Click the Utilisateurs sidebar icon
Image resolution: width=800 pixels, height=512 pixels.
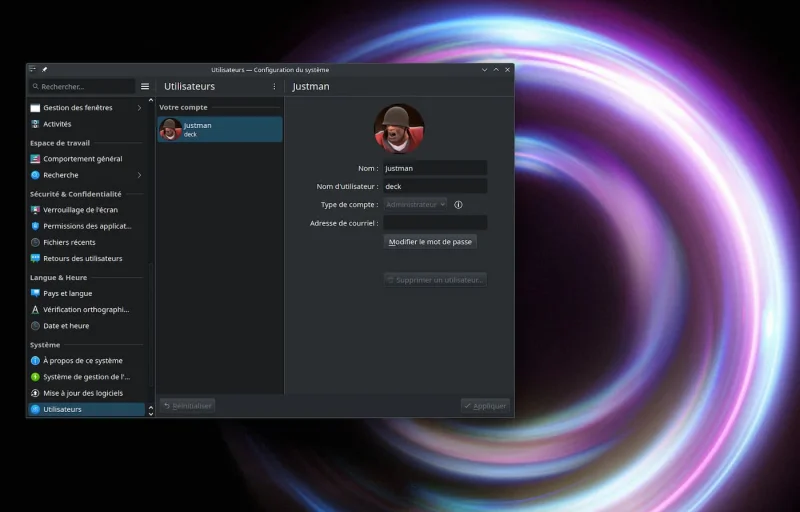tap(35, 409)
